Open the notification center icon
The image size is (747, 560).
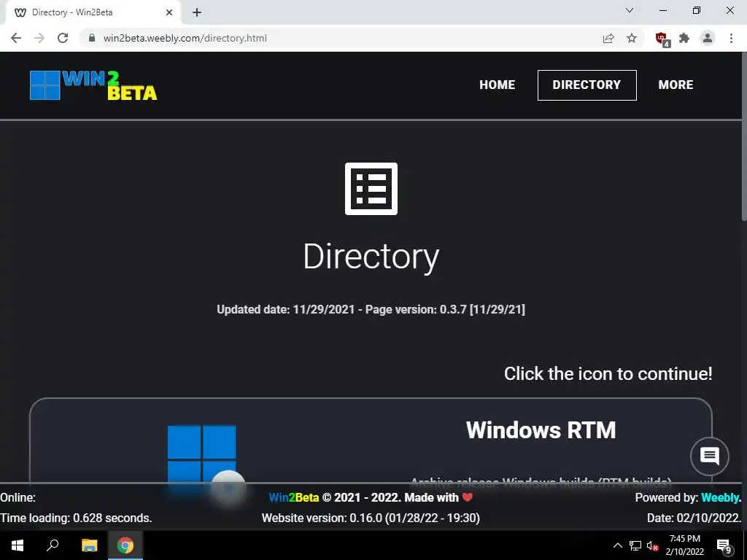(724, 546)
